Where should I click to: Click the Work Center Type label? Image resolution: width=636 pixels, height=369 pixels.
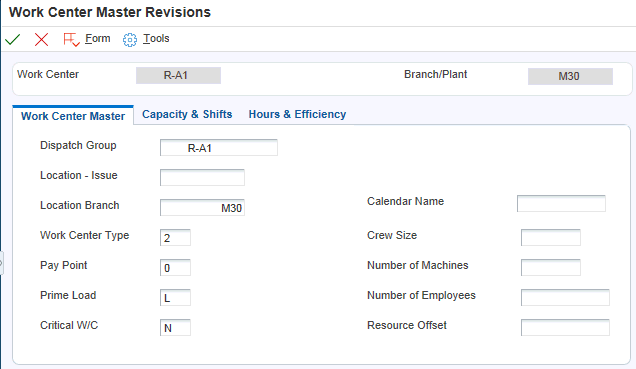pos(84,235)
